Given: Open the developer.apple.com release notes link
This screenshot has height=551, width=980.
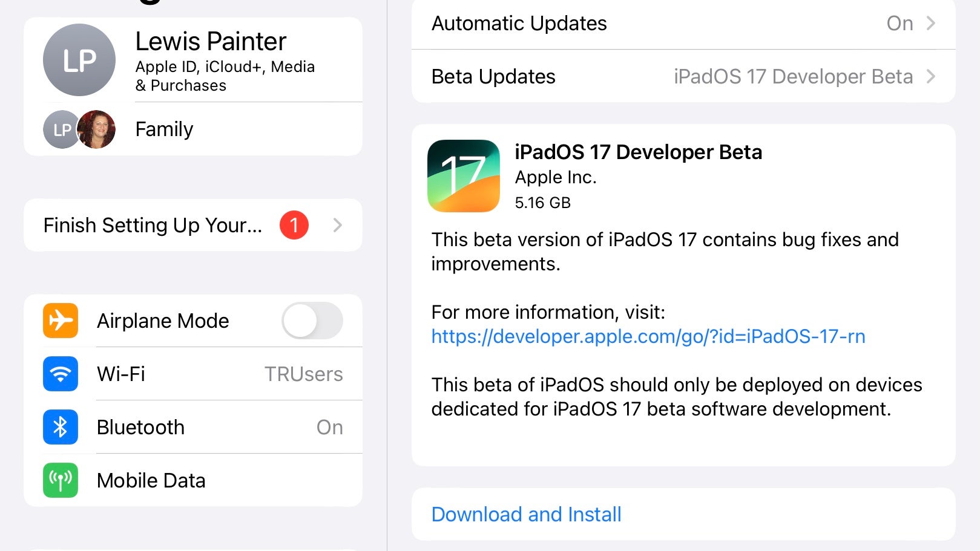Looking at the screenshot, I should [x=648, y=336].
